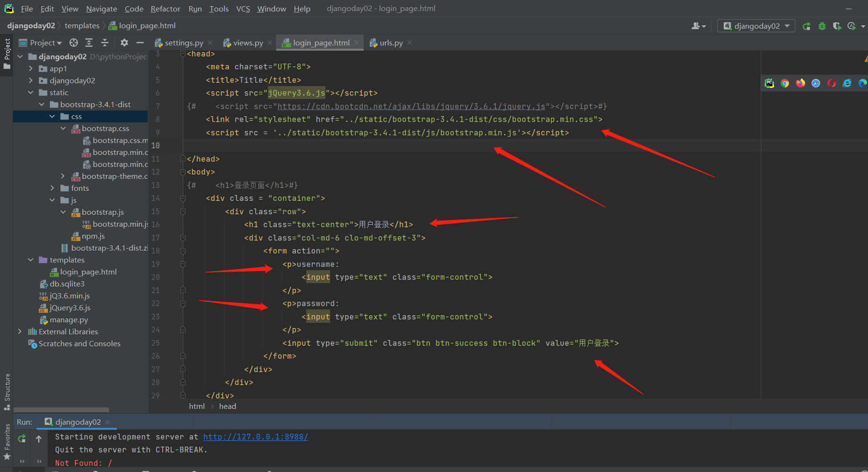Collapse the static folder

[x=31, y=92]
